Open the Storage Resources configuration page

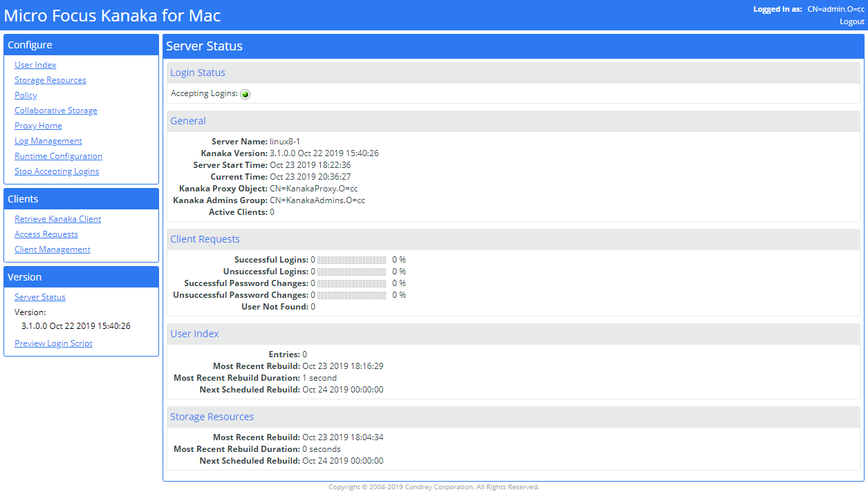click(x=50, y=79)
